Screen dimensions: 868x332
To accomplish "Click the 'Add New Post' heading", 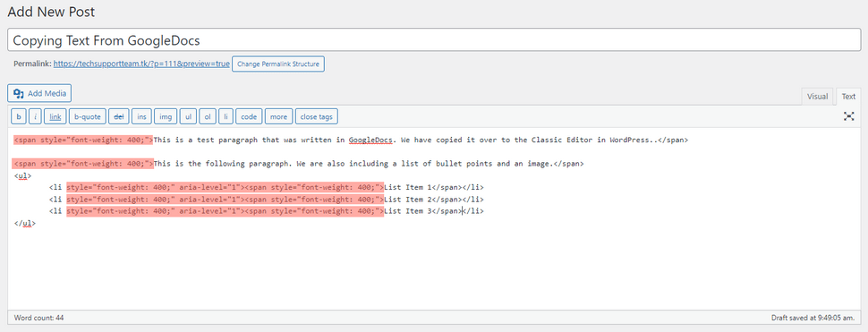I will click(x=51, y=11).
